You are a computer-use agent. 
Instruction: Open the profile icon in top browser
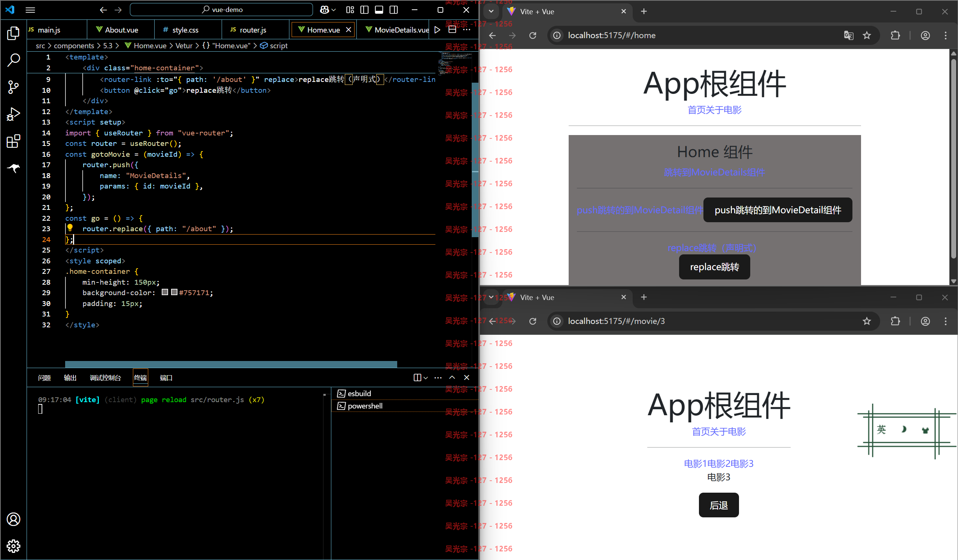point(925,35)
